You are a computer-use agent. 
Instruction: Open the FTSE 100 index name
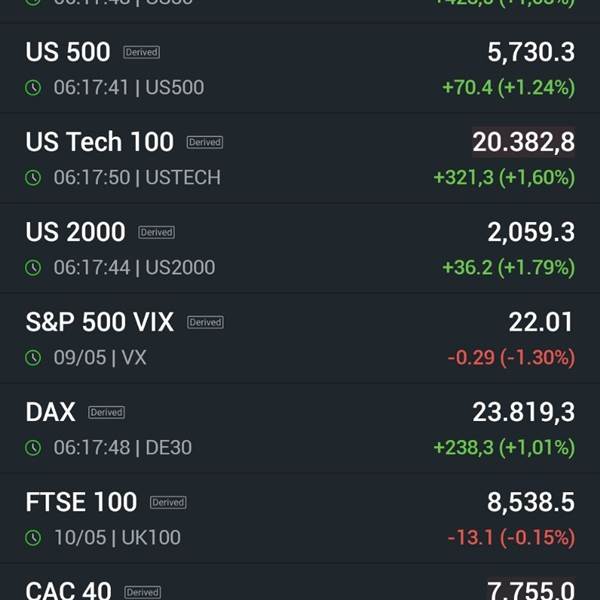coord(81,502)
